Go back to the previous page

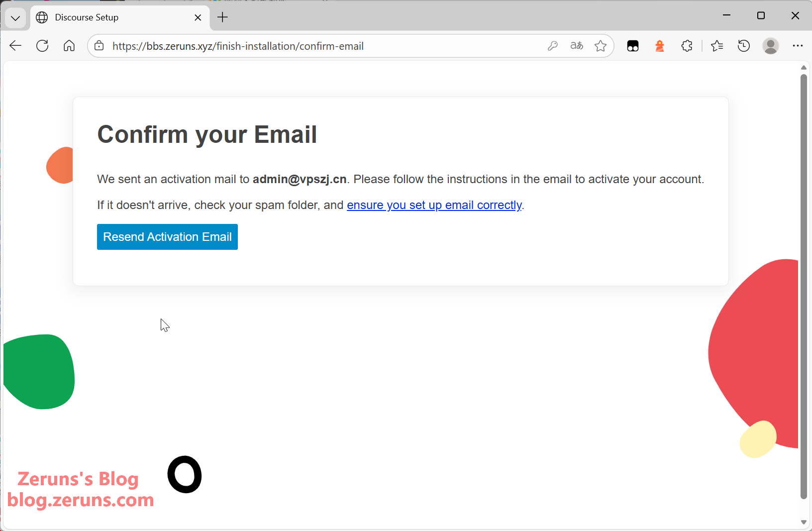15,46
